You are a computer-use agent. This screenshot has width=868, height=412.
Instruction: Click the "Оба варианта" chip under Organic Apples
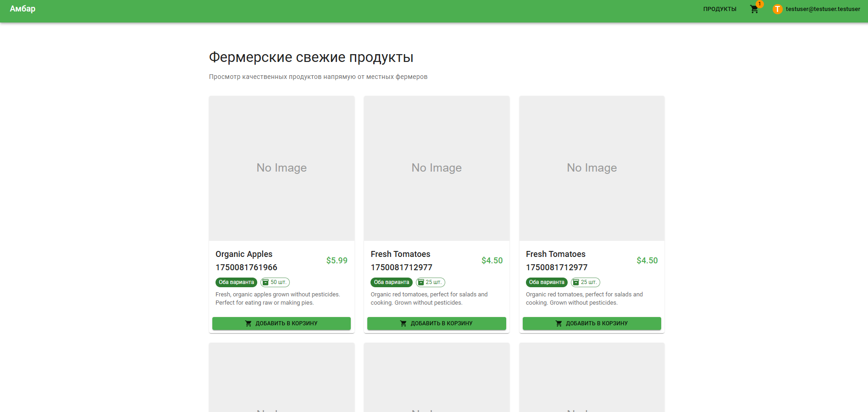pyautogui.click(x=236, y=282)
